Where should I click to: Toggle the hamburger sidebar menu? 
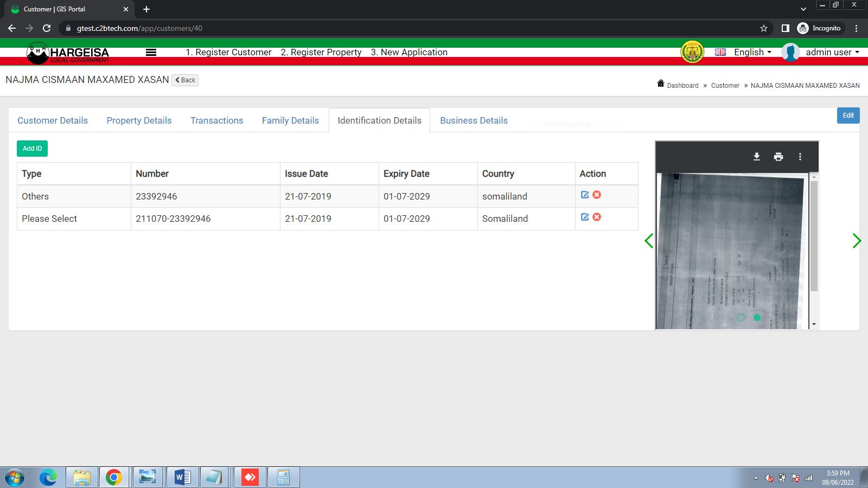(x=151, y=53)
